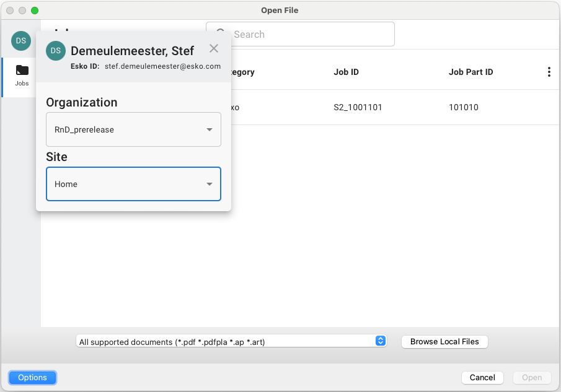The height and width of the screenshot is (392, 561).
Task: Click the 101010 job part cell
Action: [x=463, y=108]
